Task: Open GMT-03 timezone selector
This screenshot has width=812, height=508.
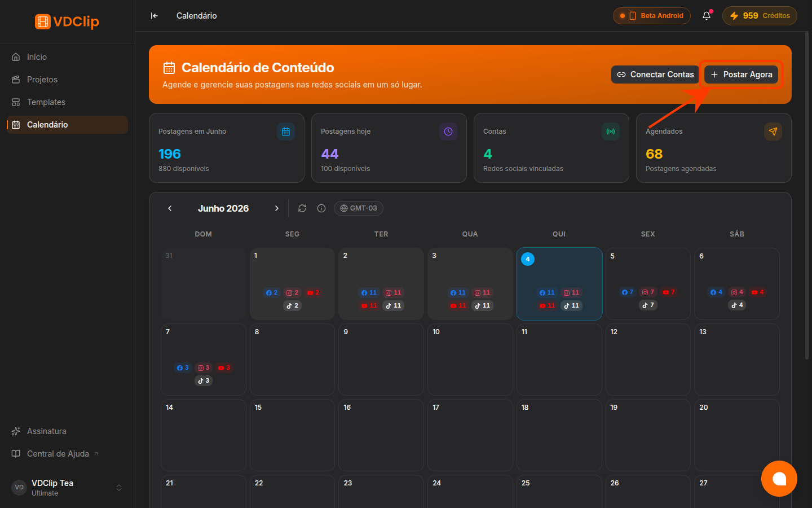Action: tap(359, 208)
